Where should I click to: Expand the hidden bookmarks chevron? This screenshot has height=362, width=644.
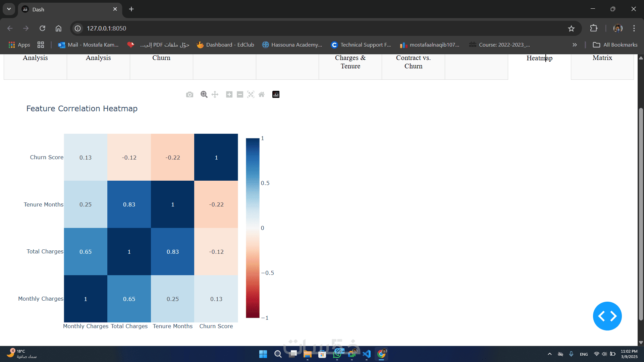(575, 45)
